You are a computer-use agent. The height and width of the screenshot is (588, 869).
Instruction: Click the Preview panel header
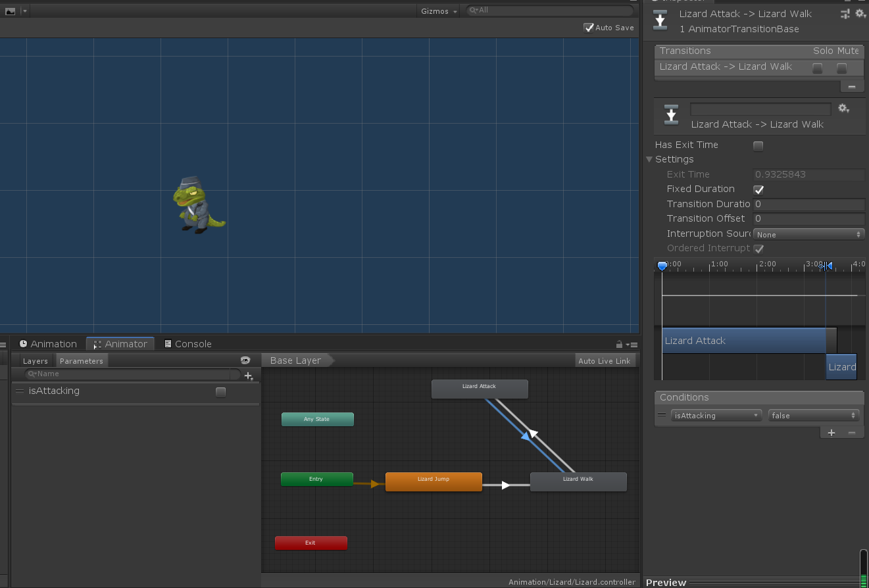pyautogui.click(x=666, y=582)
